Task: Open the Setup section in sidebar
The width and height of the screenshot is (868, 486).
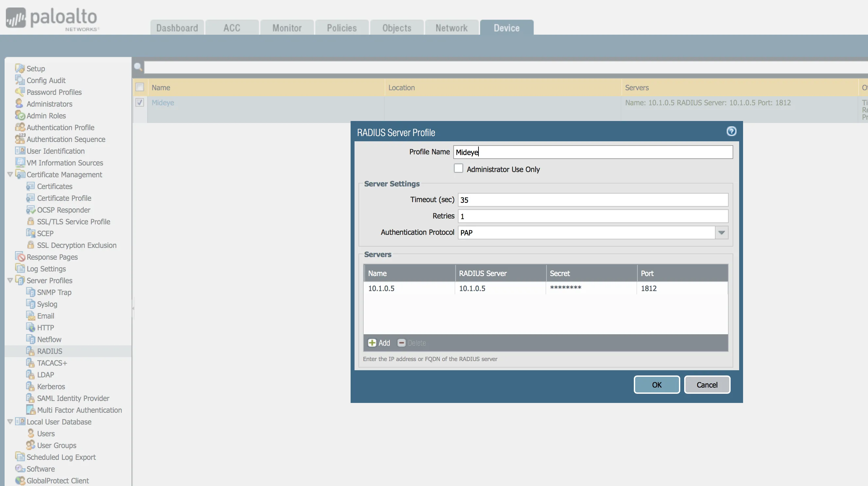Action: (35, 68)
